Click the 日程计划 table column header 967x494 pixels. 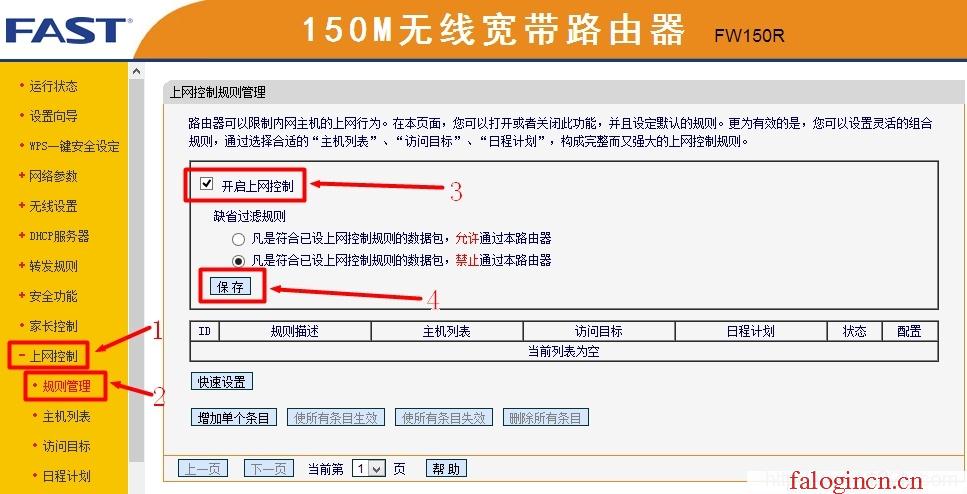coord(751,331)
